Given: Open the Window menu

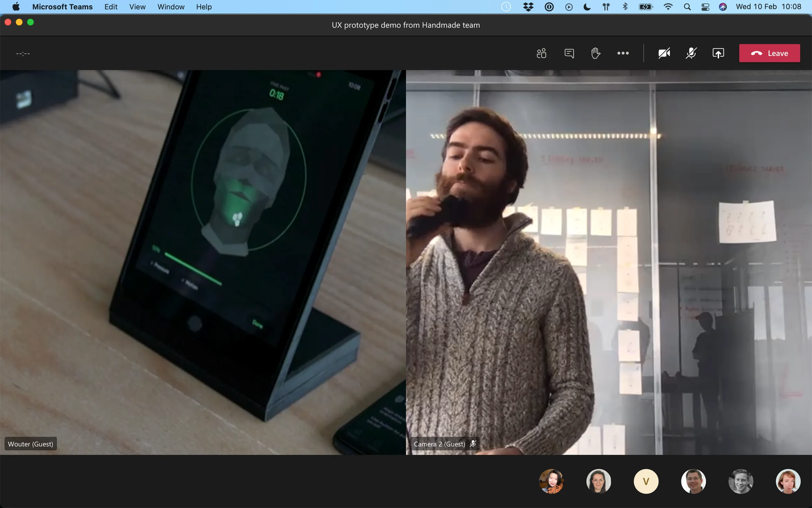Looking at the screenshot, I should coord(171,7).
